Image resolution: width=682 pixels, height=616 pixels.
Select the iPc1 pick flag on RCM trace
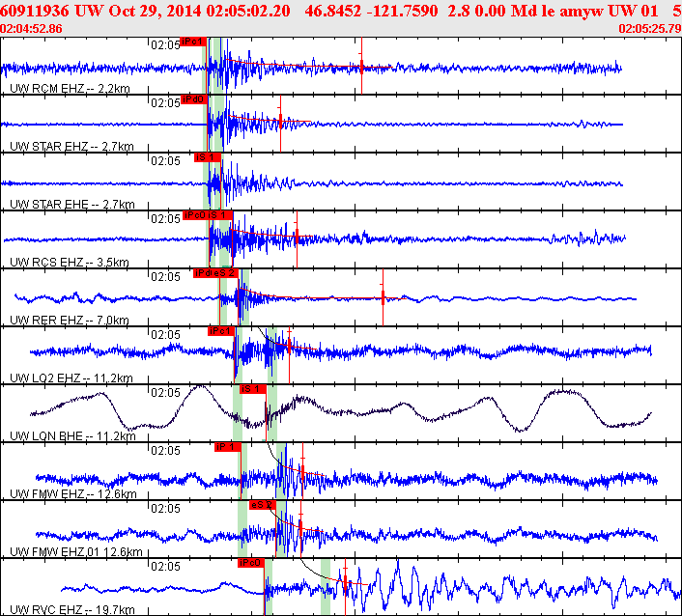tap(192, 42)
